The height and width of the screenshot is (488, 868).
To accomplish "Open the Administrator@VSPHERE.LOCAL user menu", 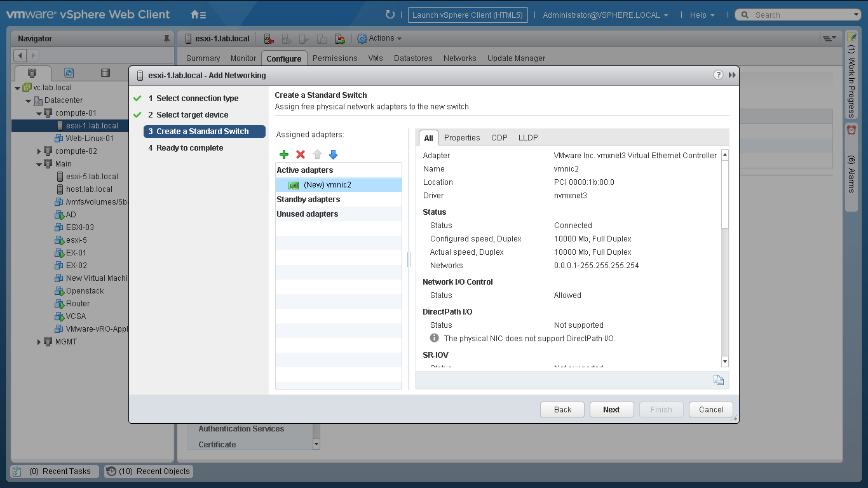I will click(x=605, y=15).
